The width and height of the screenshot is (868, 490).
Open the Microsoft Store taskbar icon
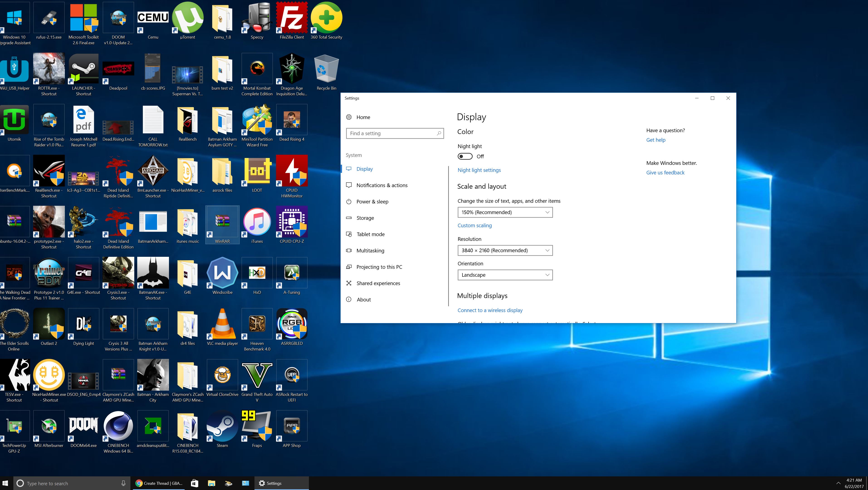point(194,483)
